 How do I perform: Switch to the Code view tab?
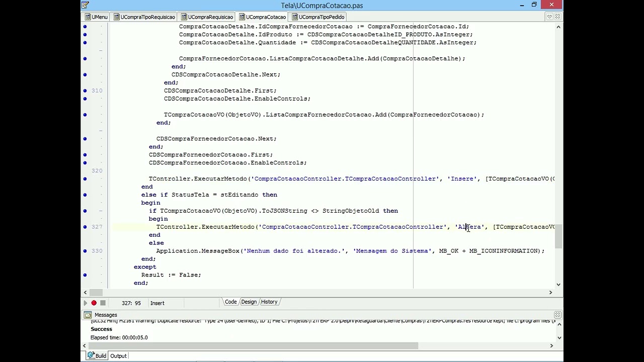[x=230, y=302]
